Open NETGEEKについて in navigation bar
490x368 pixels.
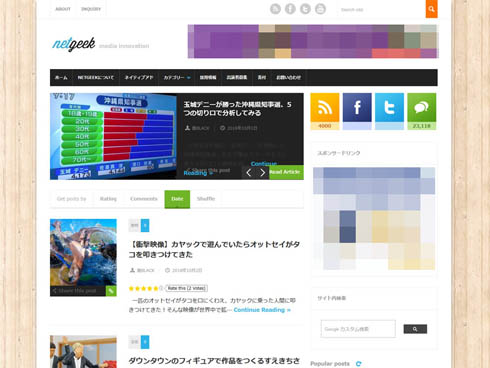[96, 77]
